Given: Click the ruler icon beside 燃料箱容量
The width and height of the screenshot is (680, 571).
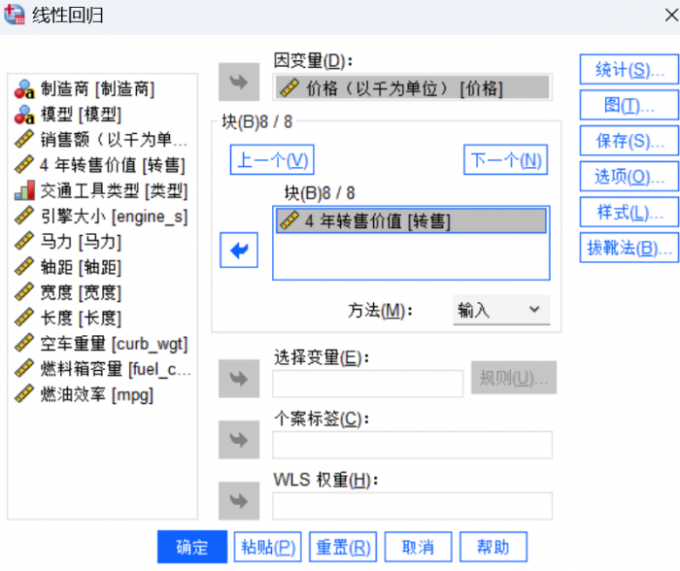Looking at the screenshot, I should (24, 369).
